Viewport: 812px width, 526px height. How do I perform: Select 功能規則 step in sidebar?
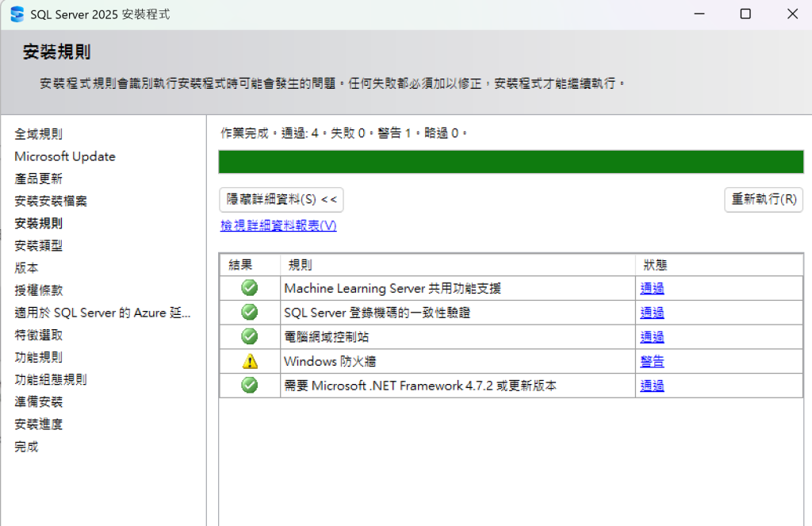(x=38, y=357)
